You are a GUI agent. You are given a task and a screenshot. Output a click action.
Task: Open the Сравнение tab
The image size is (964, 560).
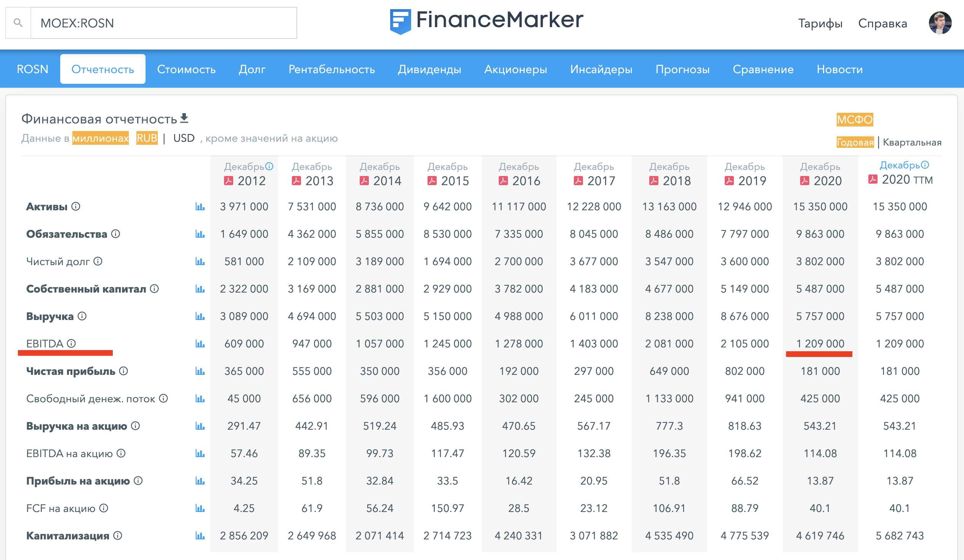[x=763, y=69]
